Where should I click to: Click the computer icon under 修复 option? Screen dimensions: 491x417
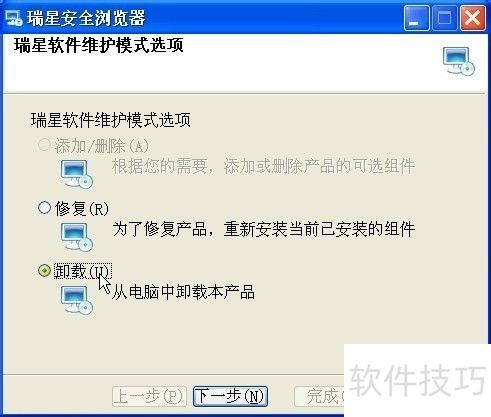[77, 237]
